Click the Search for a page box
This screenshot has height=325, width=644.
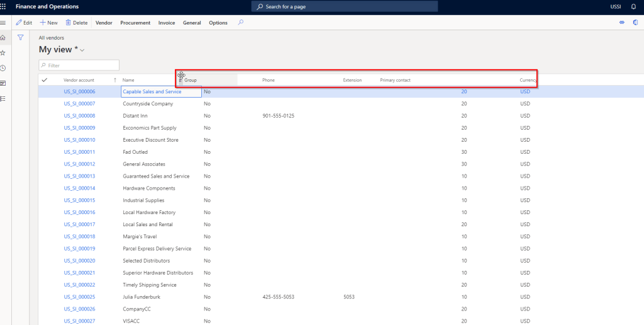pyautogui.click(x=345, y=6)
